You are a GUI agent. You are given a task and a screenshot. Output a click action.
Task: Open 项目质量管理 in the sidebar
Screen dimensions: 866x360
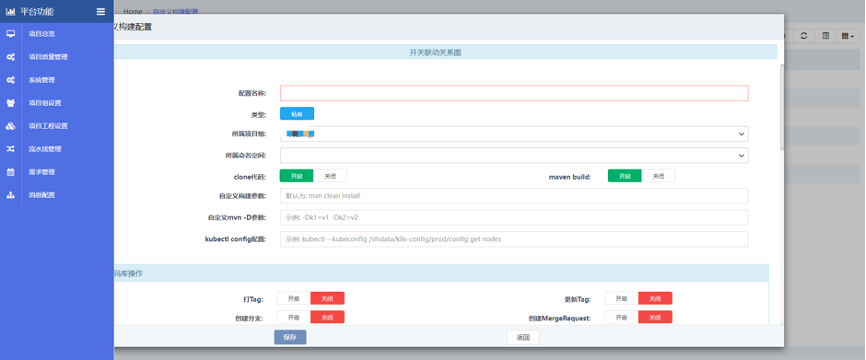pos(48,57)
